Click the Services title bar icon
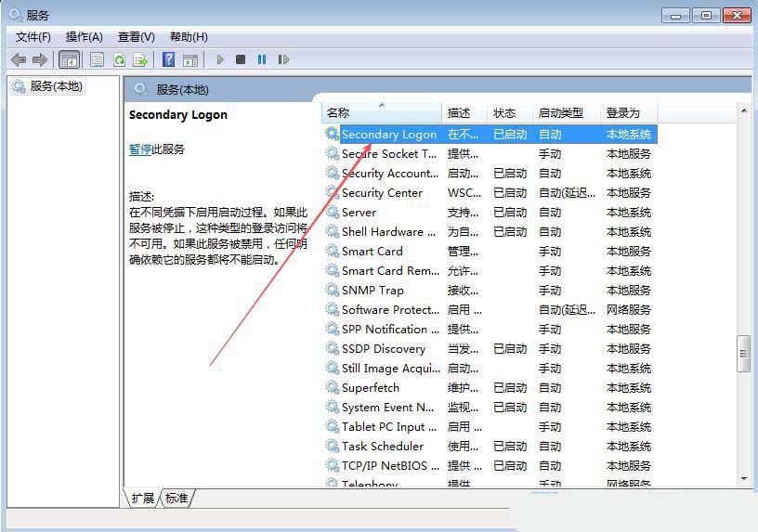This screenshot has width=758, height=532. (16, 15)
